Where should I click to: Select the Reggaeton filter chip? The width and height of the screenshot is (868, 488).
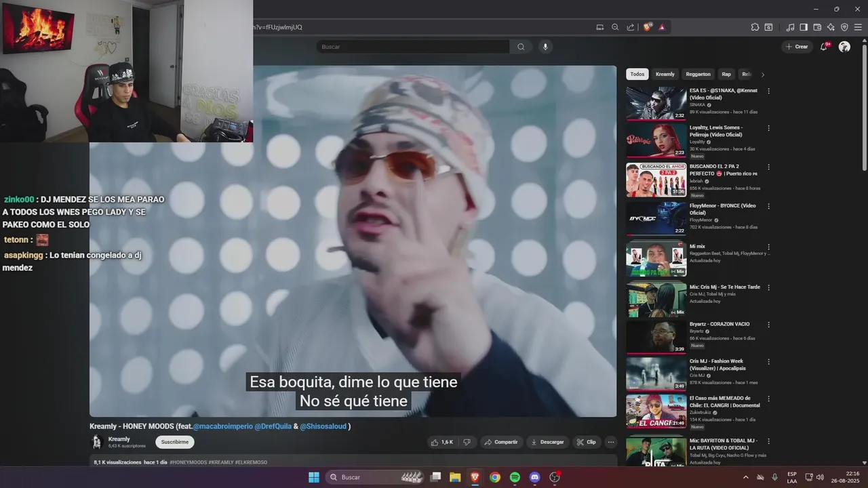[698, 75]
